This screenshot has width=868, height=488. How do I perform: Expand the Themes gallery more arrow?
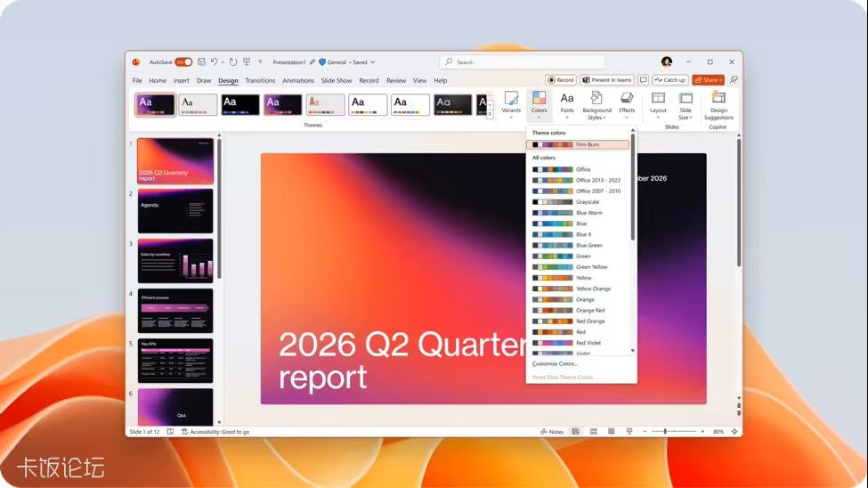tap(490, 114)
